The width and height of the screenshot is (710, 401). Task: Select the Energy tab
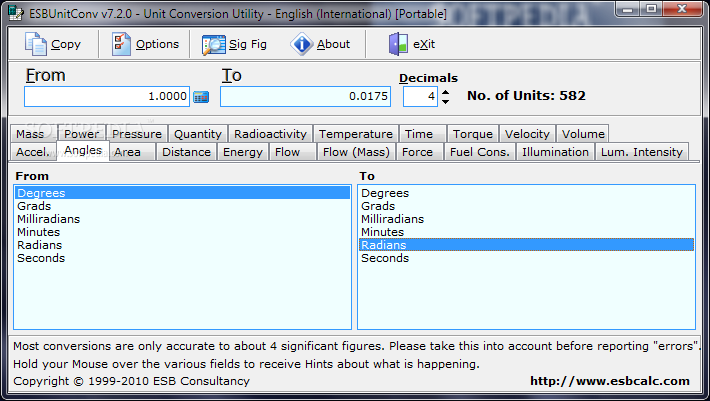[x=243, y=152]
